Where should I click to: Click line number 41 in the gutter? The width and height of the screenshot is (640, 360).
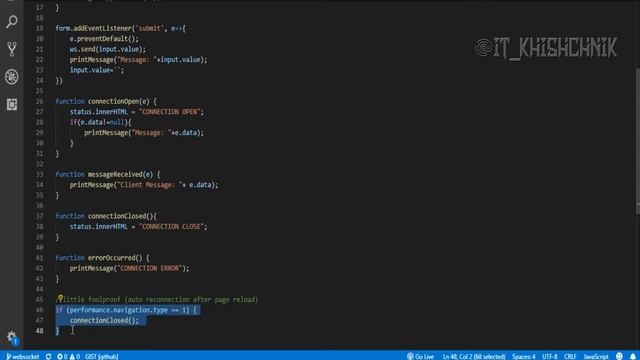[39, 258]
